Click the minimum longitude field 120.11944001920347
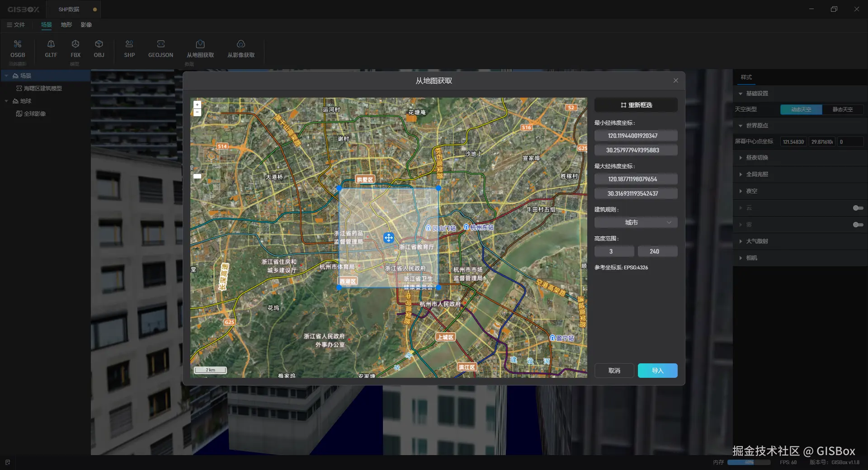Image resolution: width=868 pixels, height=470 pixels. [636, 136]
